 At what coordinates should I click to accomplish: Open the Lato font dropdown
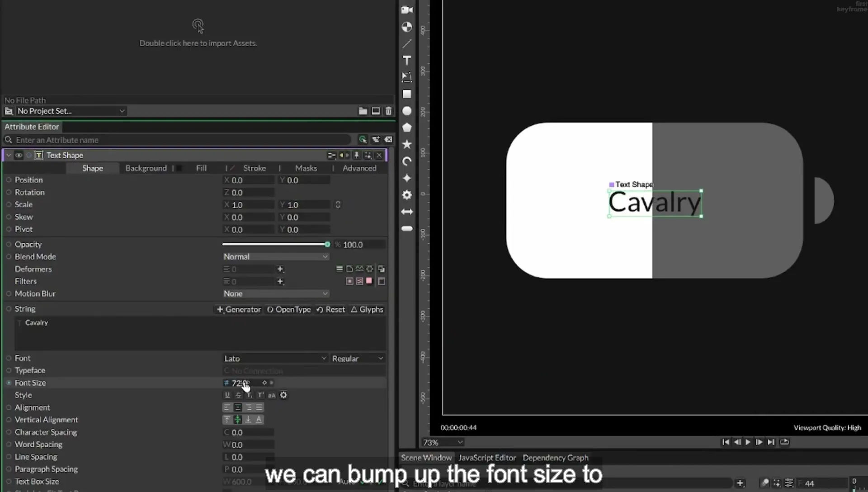(x=275, y=358)
